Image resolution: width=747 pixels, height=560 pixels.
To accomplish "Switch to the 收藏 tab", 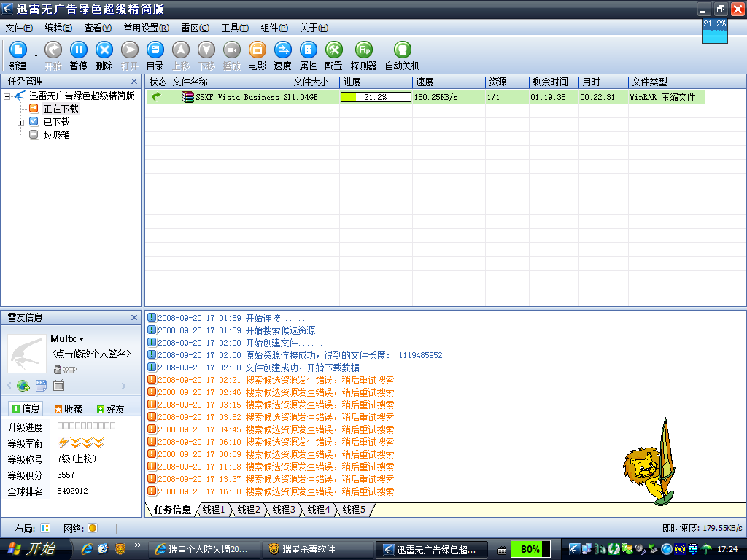I will 68,409.
